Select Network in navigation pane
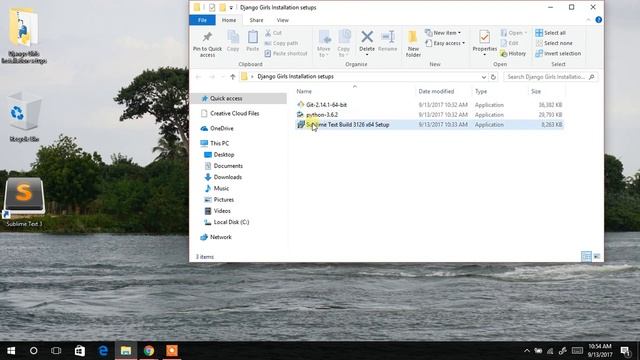The width and height of the screenshot is (640, 360). pyautogui.click(x=220, y=237)
